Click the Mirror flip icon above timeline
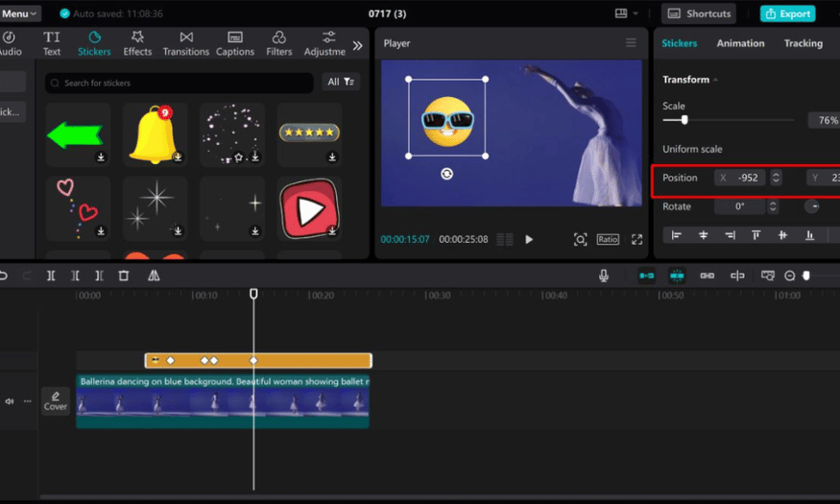840x504 pixels. (154, 276)
